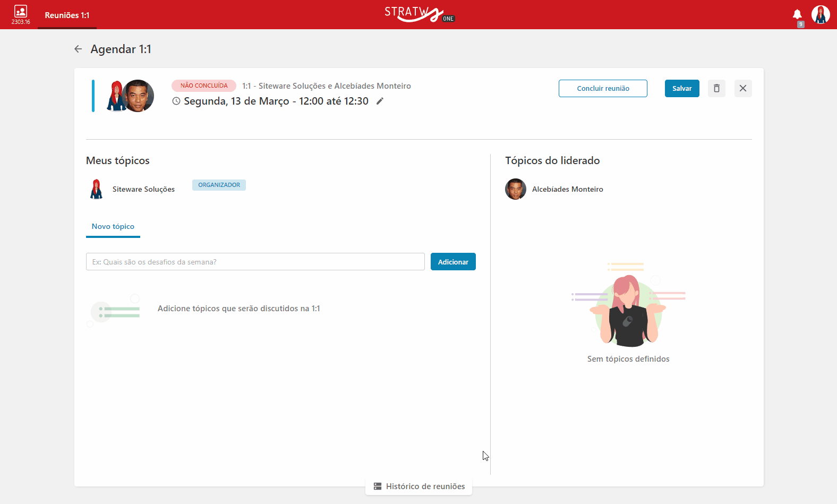Click the Agendar 1:1 page title

point(121,49)
